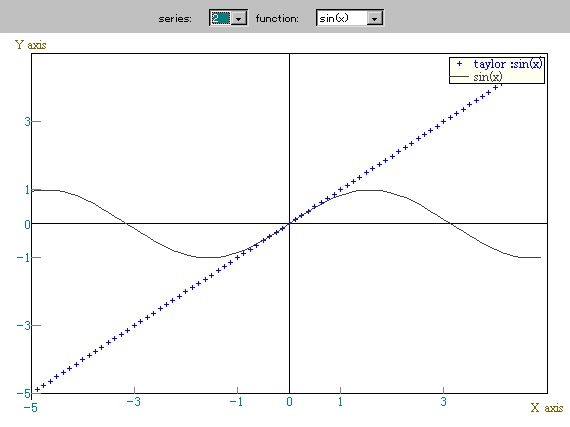Click the X-axis tick label −3
The image size is (570, 427).
(133, 402)
